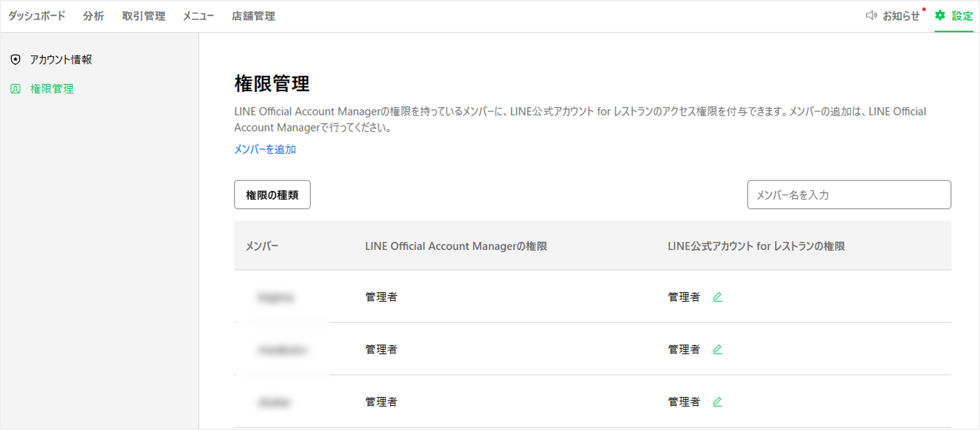The width and height of the screenshot is (980, 430).
Task: Open the 設定 tab label
Action: point(962,16)
